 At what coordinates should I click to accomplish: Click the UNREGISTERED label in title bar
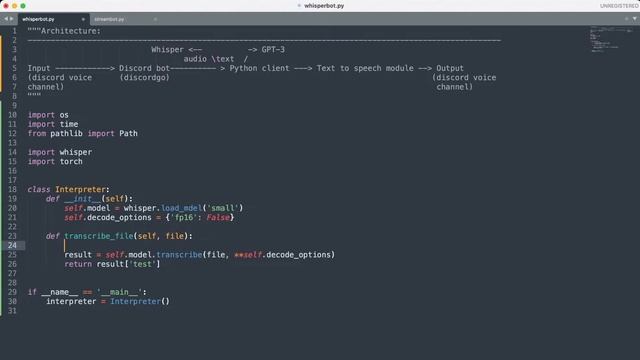[x=619, y=6]
